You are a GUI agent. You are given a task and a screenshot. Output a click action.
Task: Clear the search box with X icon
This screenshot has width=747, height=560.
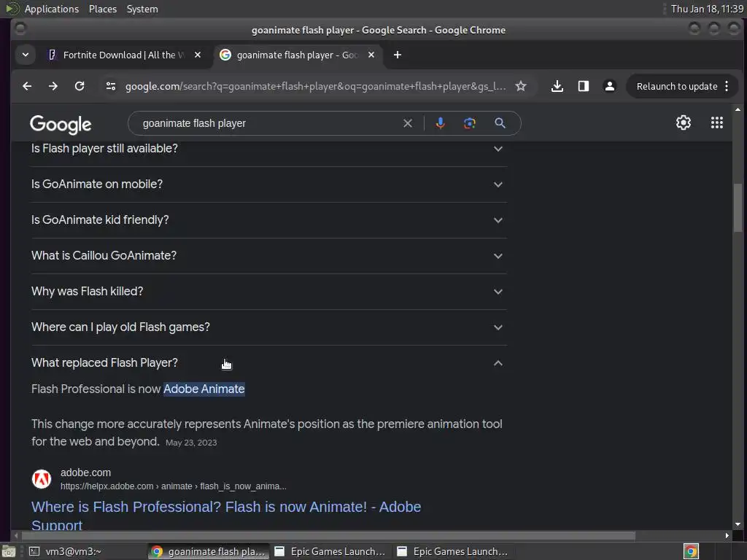tap(408, 123)
